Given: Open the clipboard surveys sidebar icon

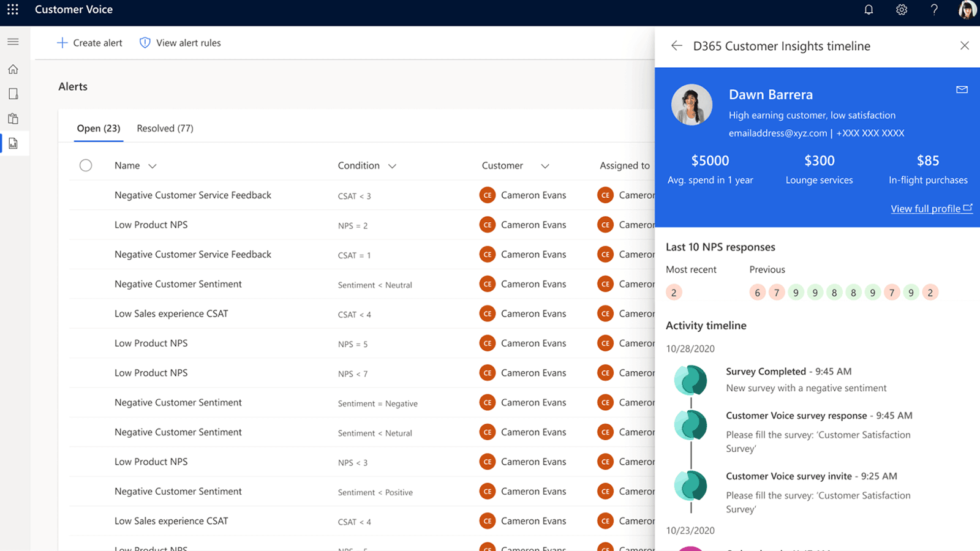Looking at the screenshot, I should tap(13, 119).
